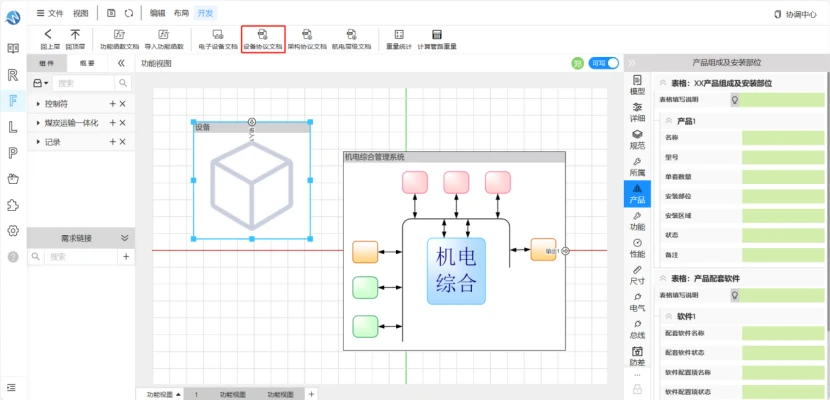Open 设备协议文档 toolbar icon

263,34
